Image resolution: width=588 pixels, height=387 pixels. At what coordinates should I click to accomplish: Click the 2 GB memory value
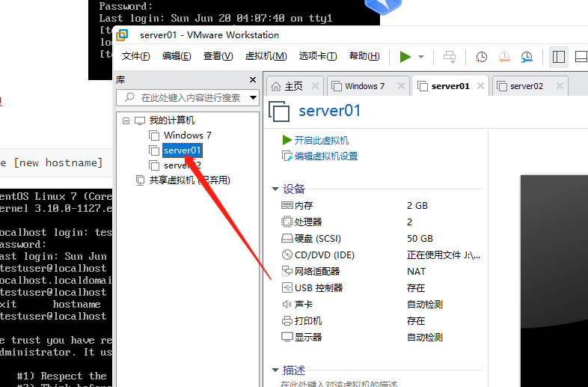pyautogui.click(x=417, y=205)
